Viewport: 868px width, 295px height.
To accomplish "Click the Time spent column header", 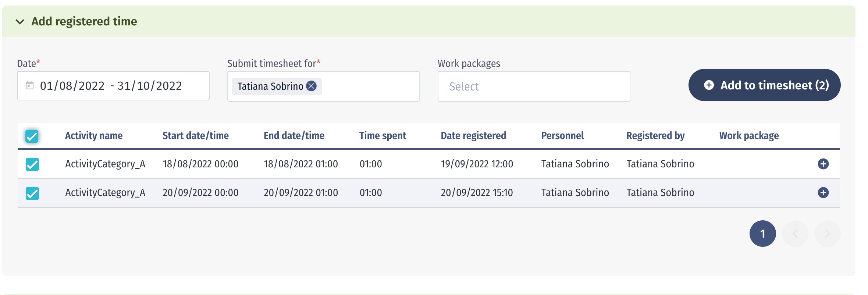I will tap(383, 136).
